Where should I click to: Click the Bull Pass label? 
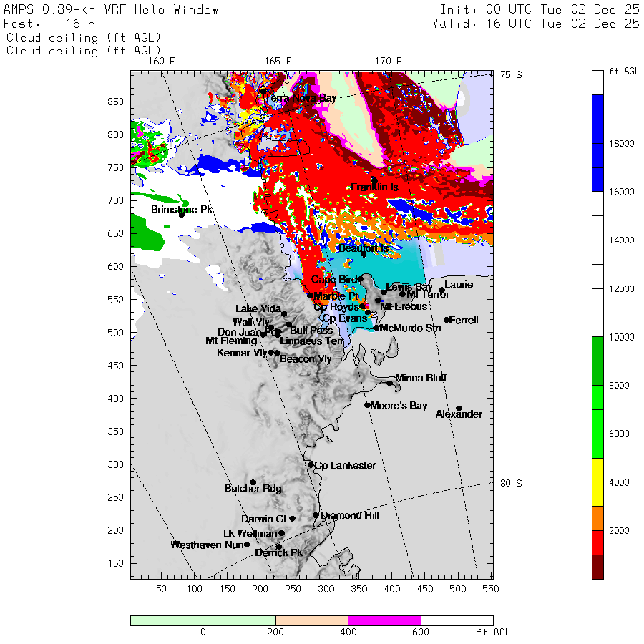pos(311,331)
